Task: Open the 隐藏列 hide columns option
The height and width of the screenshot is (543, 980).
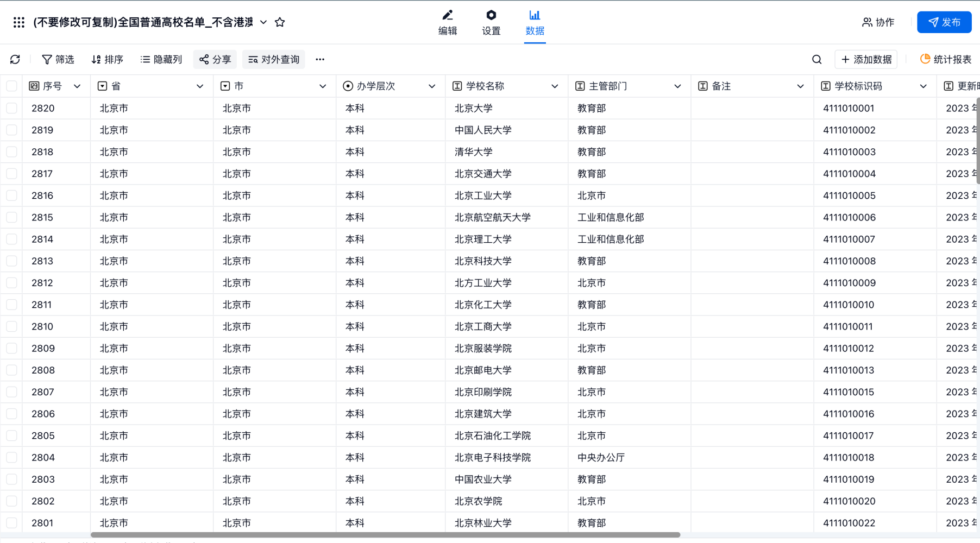Action: [161, 59]
